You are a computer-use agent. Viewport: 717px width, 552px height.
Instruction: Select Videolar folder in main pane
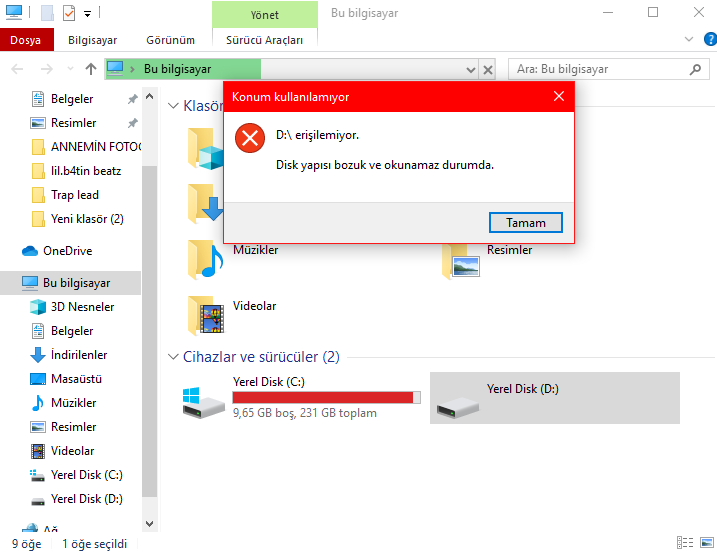(x=232, y=315)
